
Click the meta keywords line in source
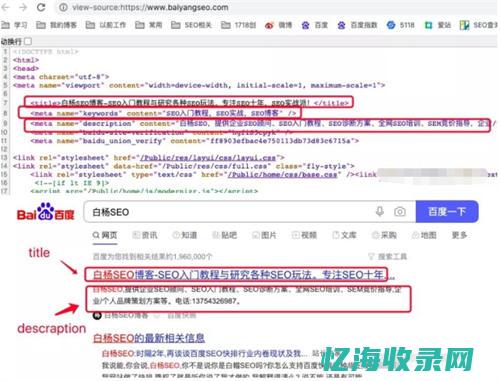(x=163, y=113)
